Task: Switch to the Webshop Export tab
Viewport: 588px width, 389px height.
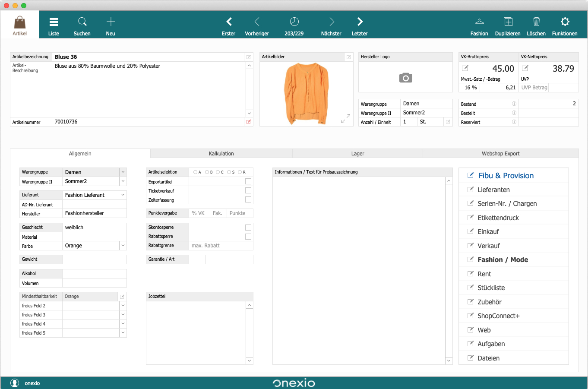Action: click(x=501, y=154)
